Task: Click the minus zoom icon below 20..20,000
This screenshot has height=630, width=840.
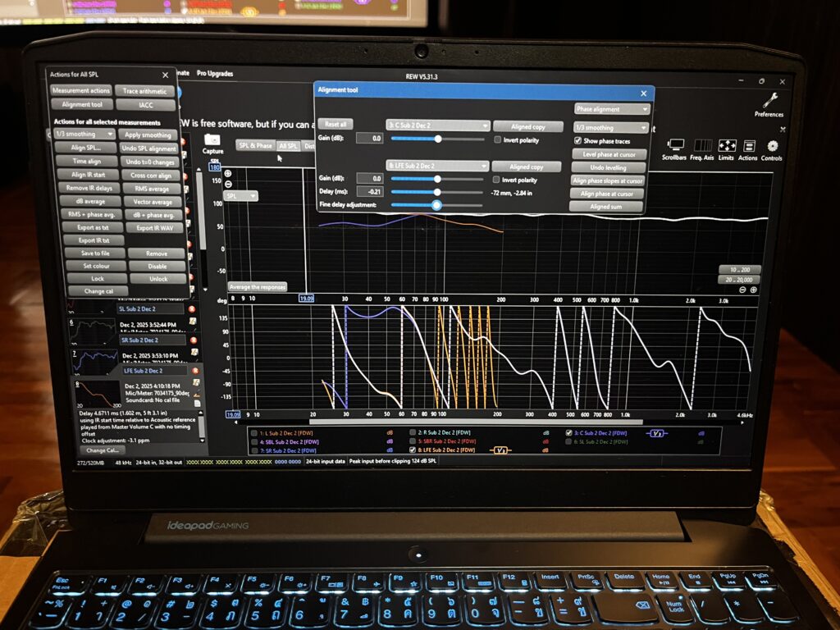Action: pos(742,290)
